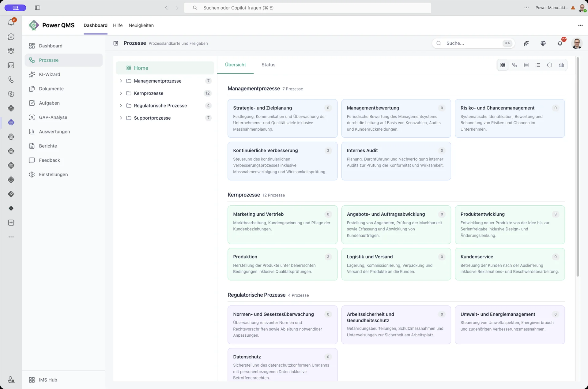Click the Suche... search field

coord(473,43)
